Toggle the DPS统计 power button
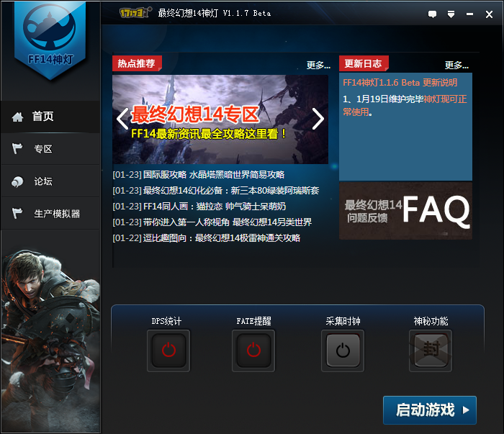Image resolution: width=504 pixels, height=434 pixels. pyautogui.click(x=168, y=351)
